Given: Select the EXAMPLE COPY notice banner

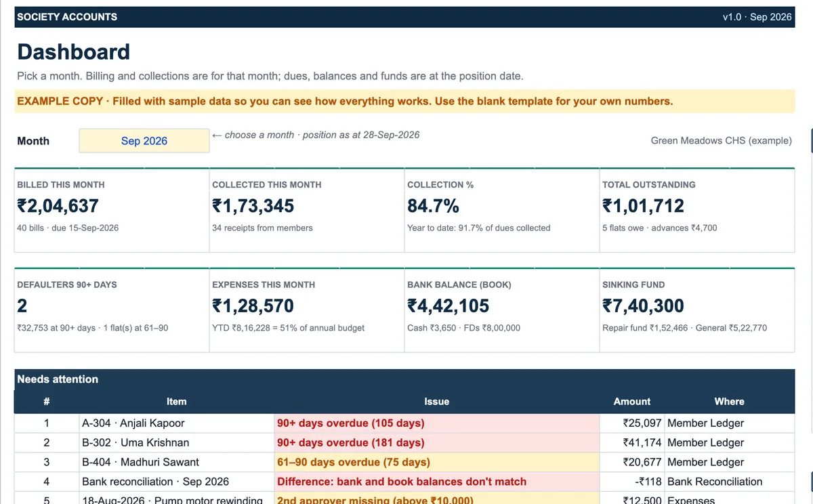Looking at the screenshot, I should click(404, 102).
